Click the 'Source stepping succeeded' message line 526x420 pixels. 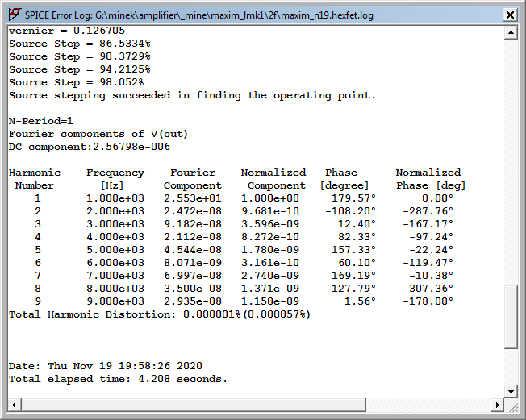click(192, 96)
